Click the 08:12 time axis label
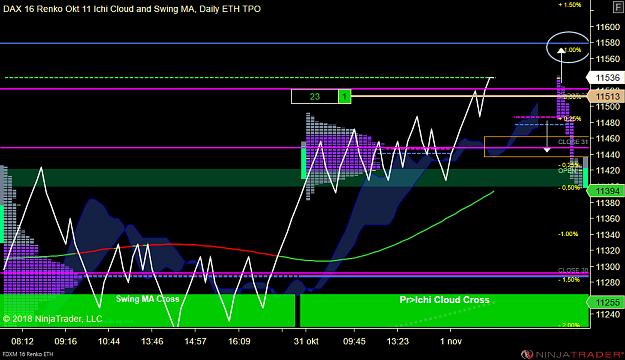 (22, 341)
